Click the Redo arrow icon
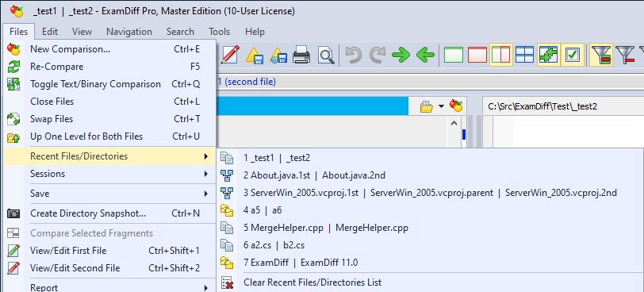This screenshot has height=292, width=644. click(x=377, y=55)
